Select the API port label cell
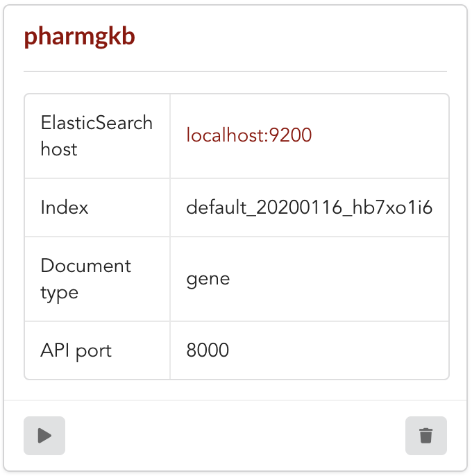472x476 pixels. 97,350
